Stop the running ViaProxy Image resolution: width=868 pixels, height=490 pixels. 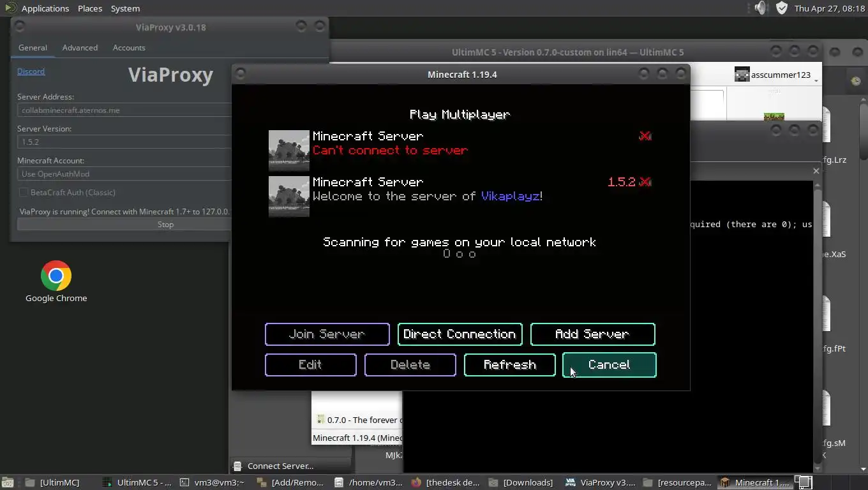click(x=124, y=225)
